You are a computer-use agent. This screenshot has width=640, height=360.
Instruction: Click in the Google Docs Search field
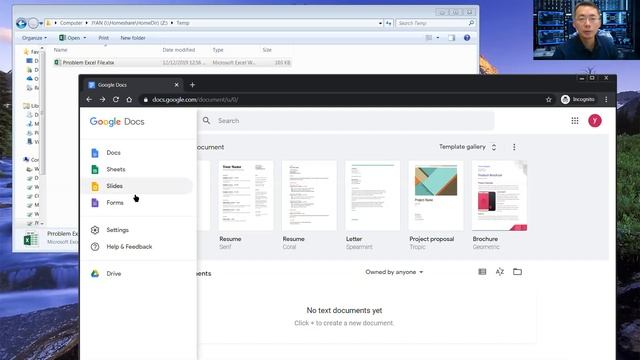click(x=346, y=121)
